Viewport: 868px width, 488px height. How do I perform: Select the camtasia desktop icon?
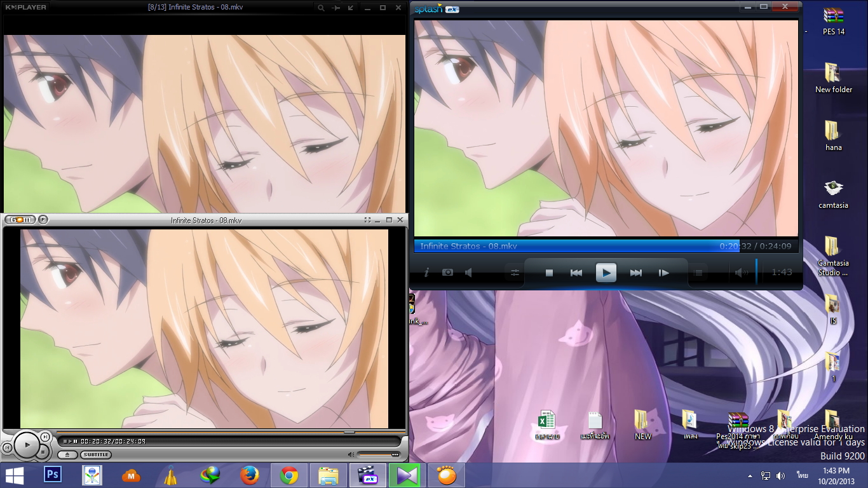833,194
